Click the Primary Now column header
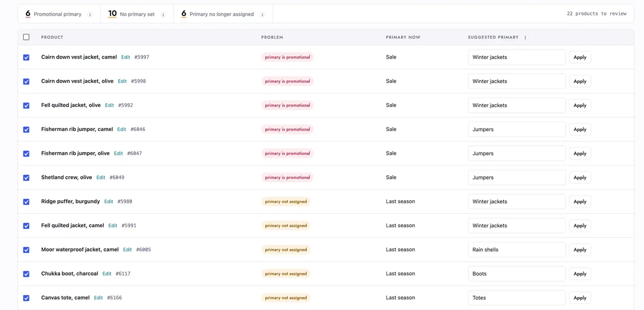The image size is (644, 310). (403, 38)
